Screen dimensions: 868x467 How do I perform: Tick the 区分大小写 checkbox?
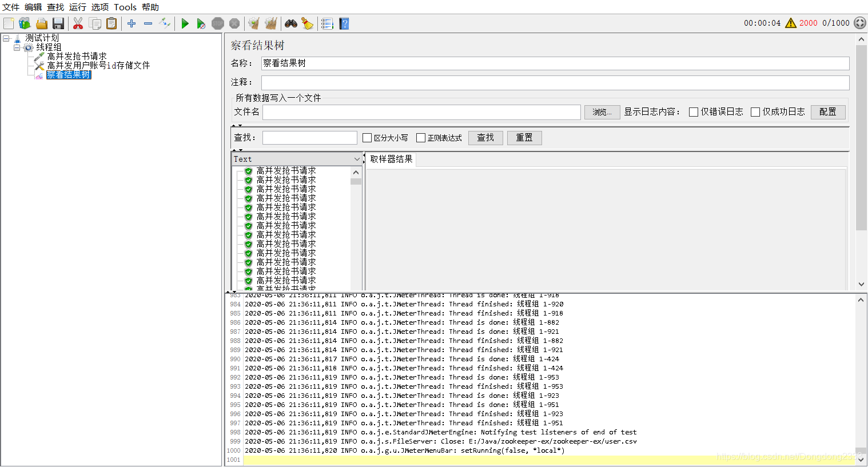click(x=367, y=138)
